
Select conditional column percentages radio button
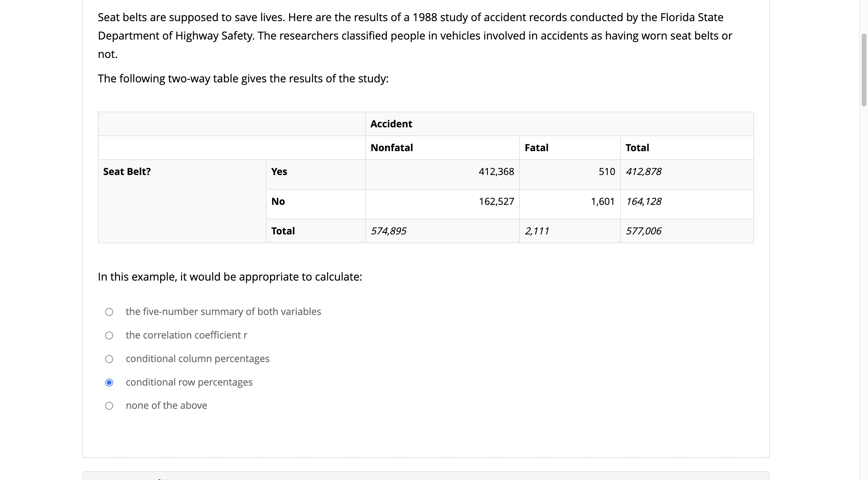coord(109,359)
